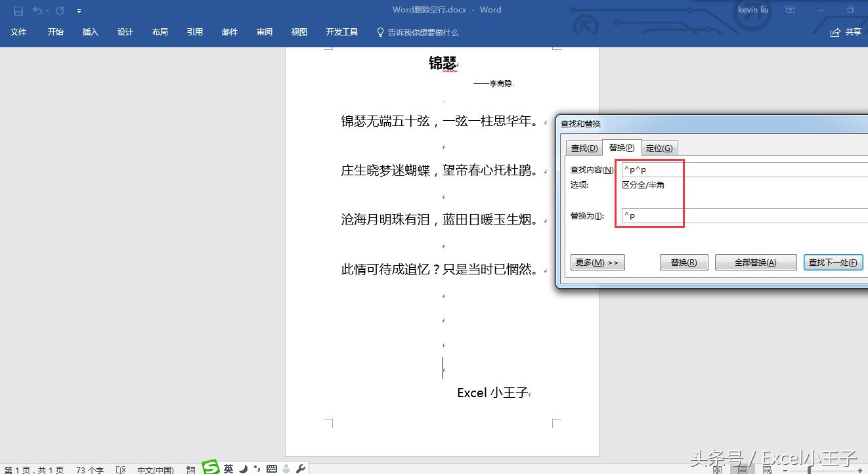868x474 pixels.
Task: Click the Undo icon at top left
Action: [x=37, y=10]
